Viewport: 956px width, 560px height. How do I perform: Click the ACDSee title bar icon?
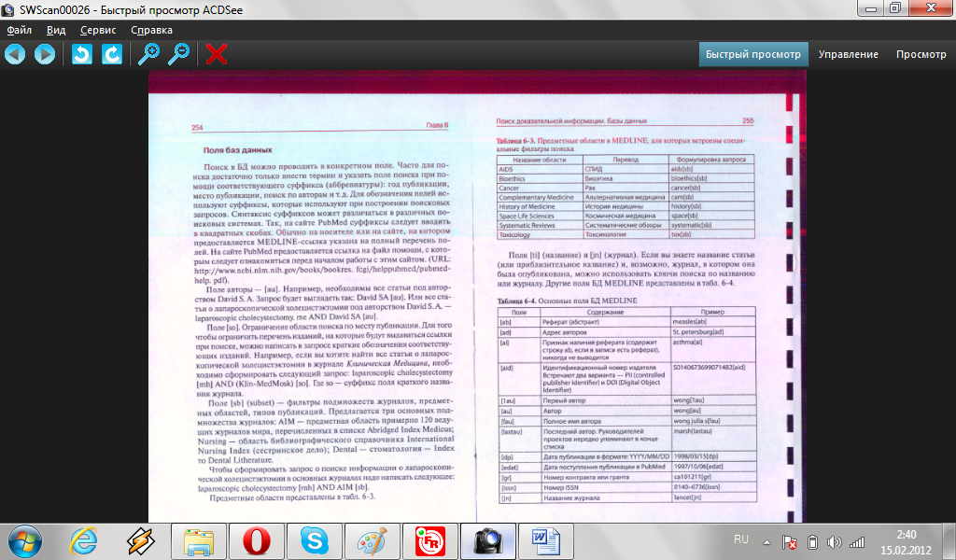click(7, 9)
